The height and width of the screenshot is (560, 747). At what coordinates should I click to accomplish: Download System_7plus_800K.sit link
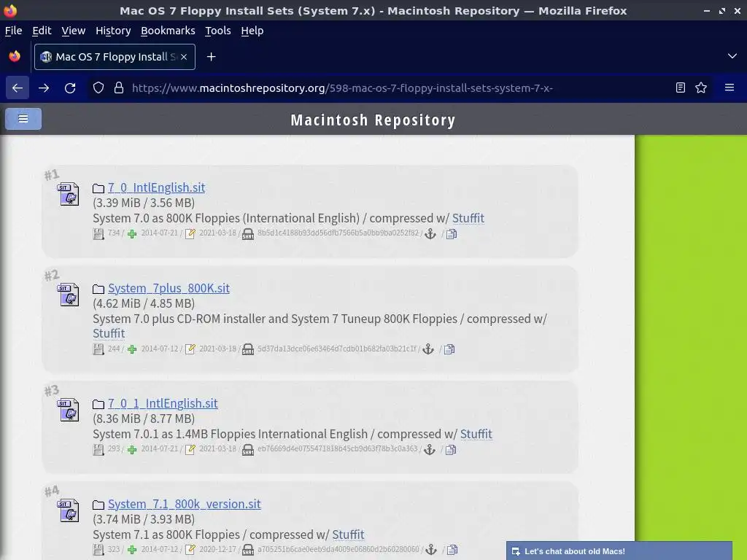coord(169,288)
